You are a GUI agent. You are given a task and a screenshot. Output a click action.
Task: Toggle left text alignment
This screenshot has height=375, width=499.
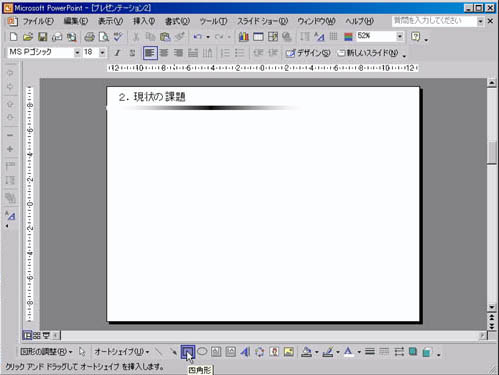coord(150,53)
